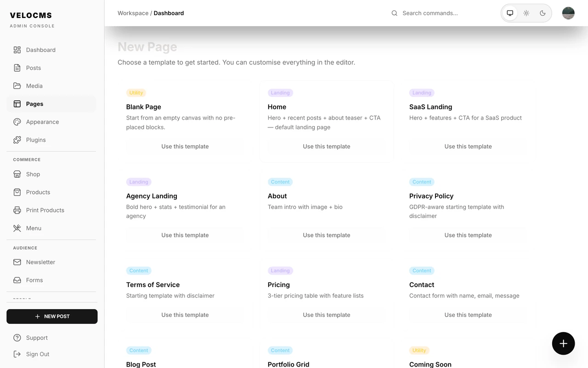Switch to light theme mode
Image resolution: width=588 pixels, height=368 pixels.
click(x=526, y=13)
